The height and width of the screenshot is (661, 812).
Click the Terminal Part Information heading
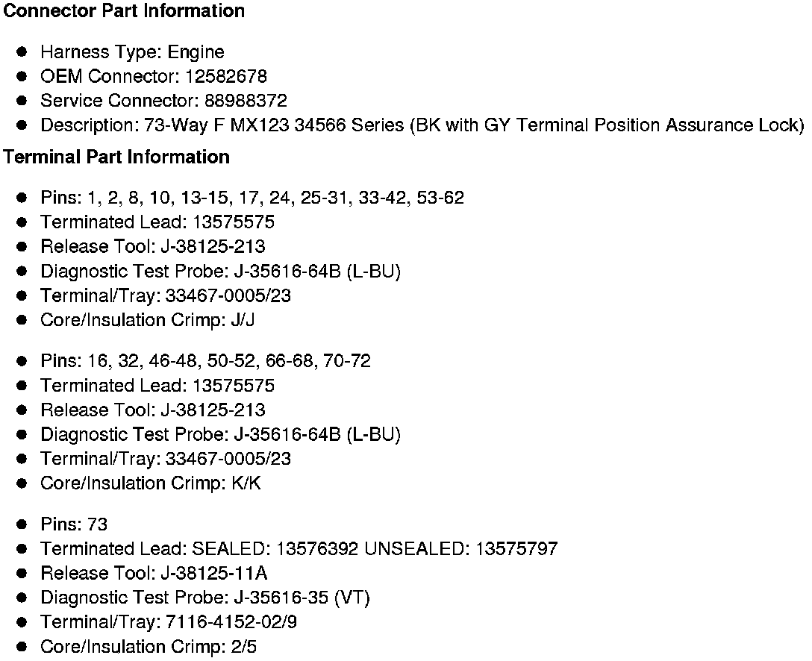[116, 157]
